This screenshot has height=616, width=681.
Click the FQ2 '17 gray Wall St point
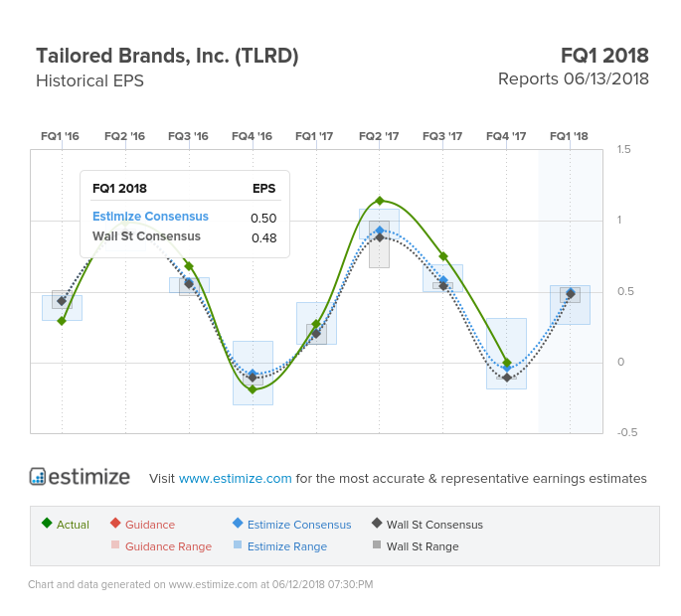click(380, 237)
